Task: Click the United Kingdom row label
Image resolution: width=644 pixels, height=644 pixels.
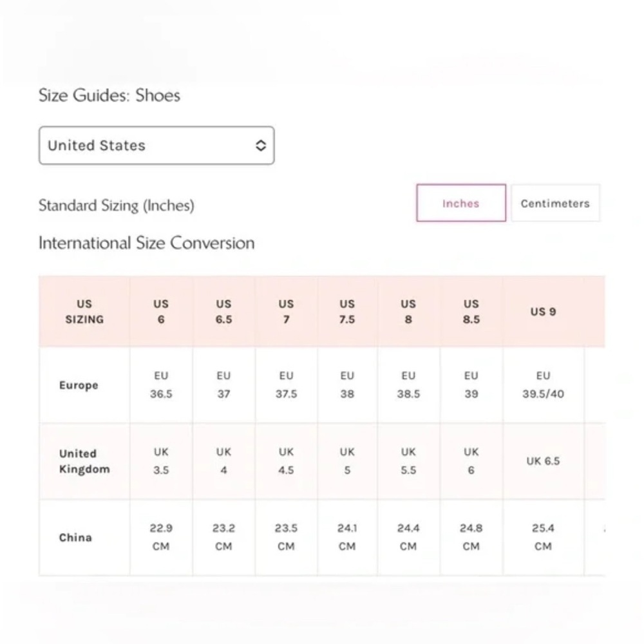Action: pos(84,461)
